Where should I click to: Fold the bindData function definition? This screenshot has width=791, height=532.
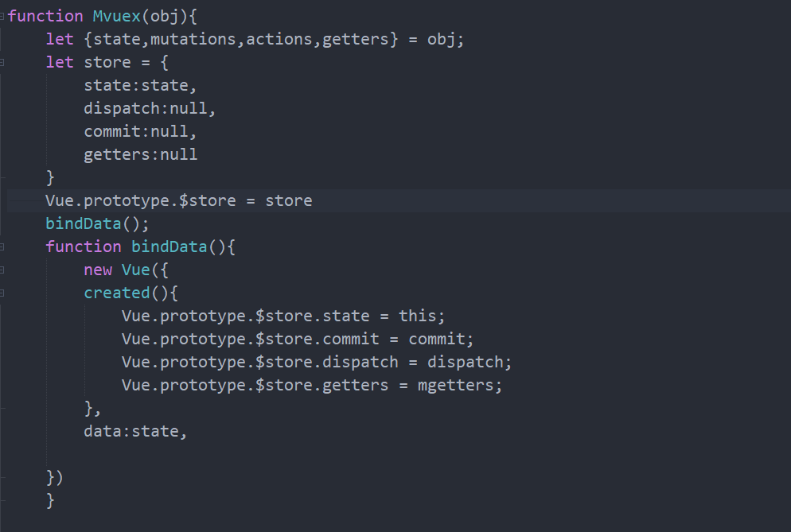coord(2,247)
